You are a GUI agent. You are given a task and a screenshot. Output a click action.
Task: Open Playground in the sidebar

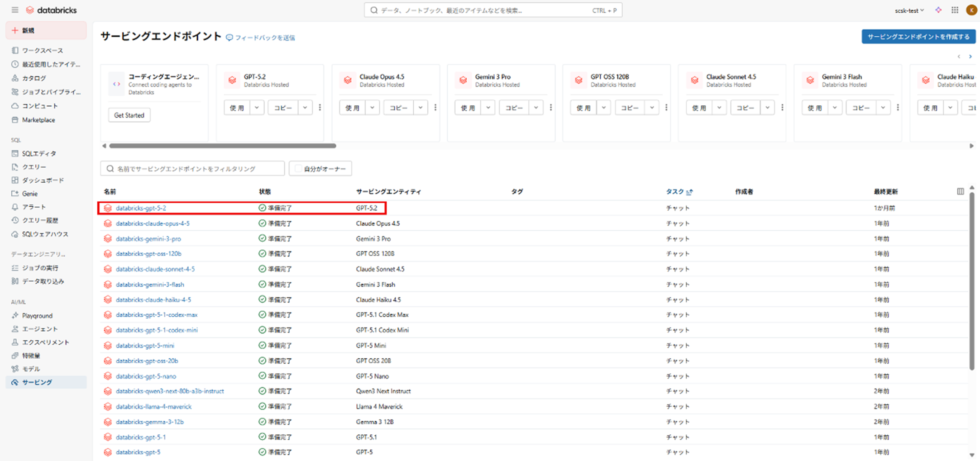[37, 315]
